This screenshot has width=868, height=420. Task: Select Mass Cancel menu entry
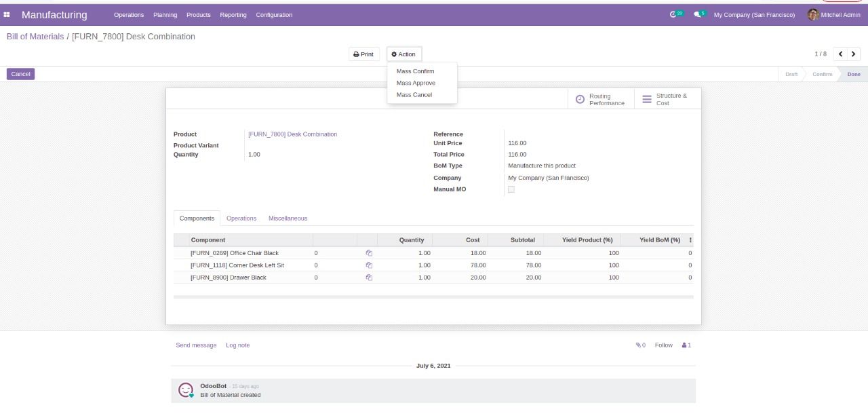click(x=414, y=95)
